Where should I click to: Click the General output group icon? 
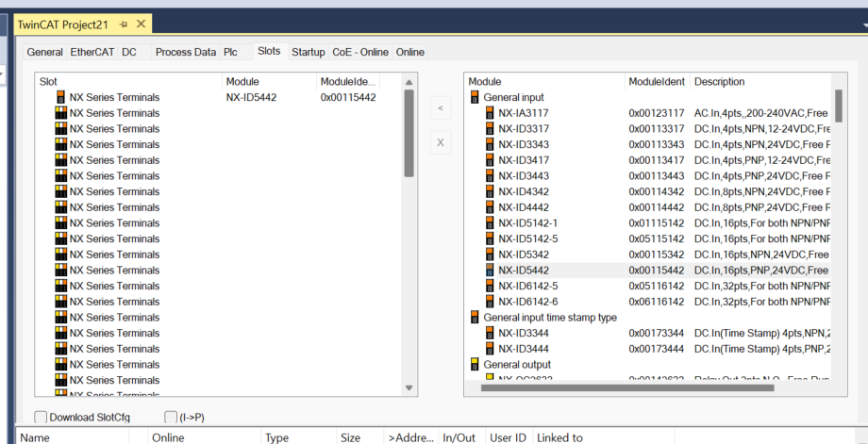pyautogui.click(x=475, y=365)
